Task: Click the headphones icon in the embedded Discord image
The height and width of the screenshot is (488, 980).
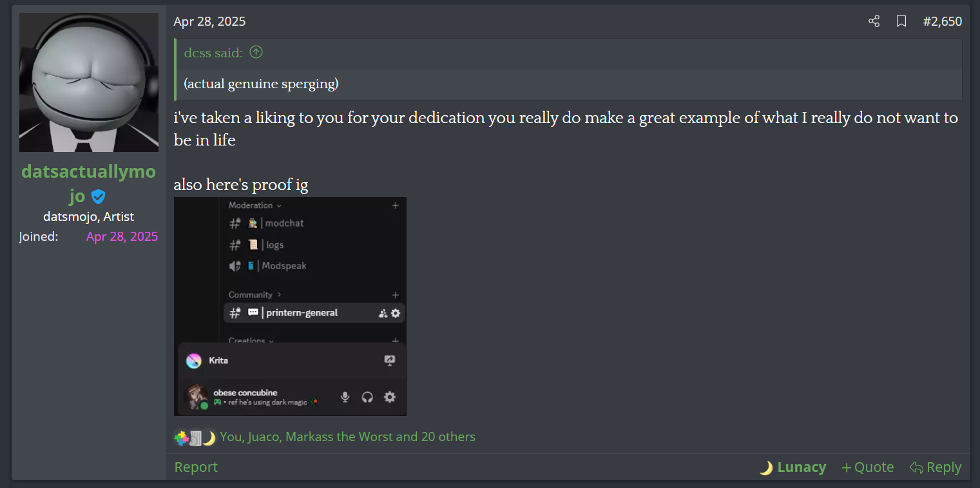Action: (x=367, y=397)
